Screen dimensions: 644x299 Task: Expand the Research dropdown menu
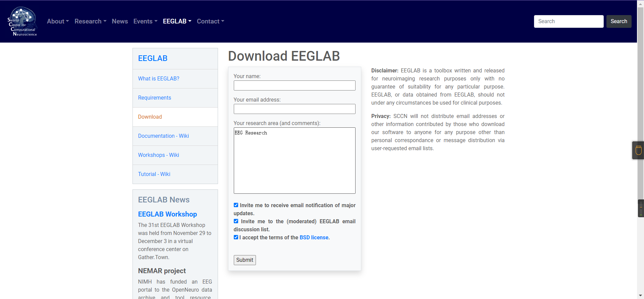[x=91, y=21]
